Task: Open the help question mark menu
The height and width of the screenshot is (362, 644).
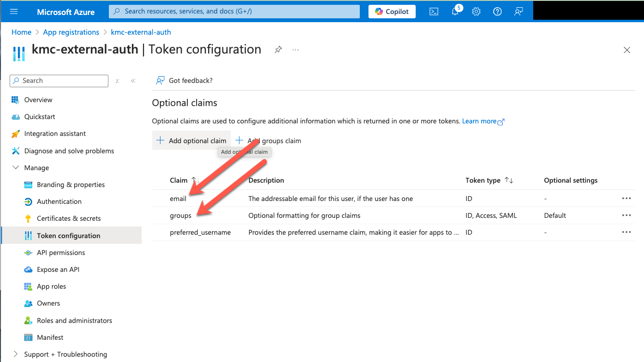Action: (x=497, y=11)
